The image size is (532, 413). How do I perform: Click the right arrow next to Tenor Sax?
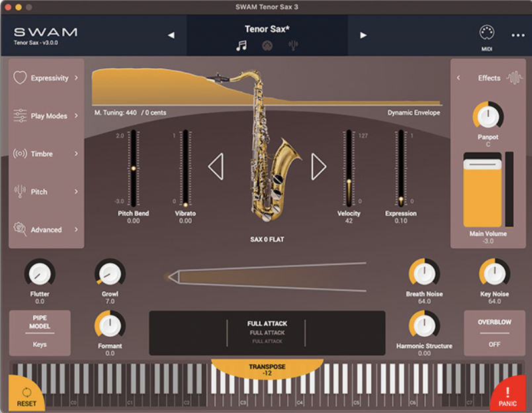363,36
